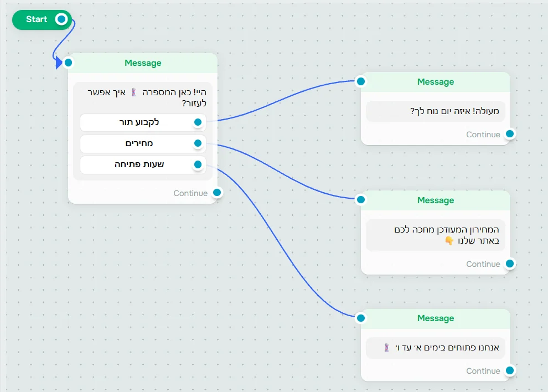Viewport: 548px width, 392px height.
Task: Click the Start node output connector dot
Action: pos(61,19)
